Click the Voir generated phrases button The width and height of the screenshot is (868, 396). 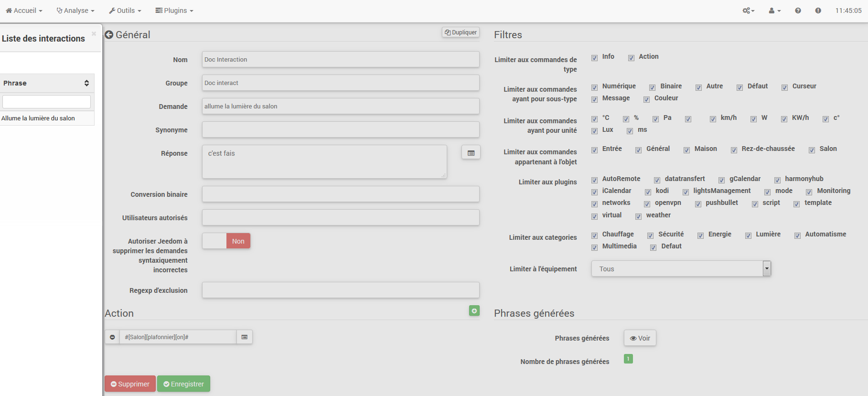point(640,338)
